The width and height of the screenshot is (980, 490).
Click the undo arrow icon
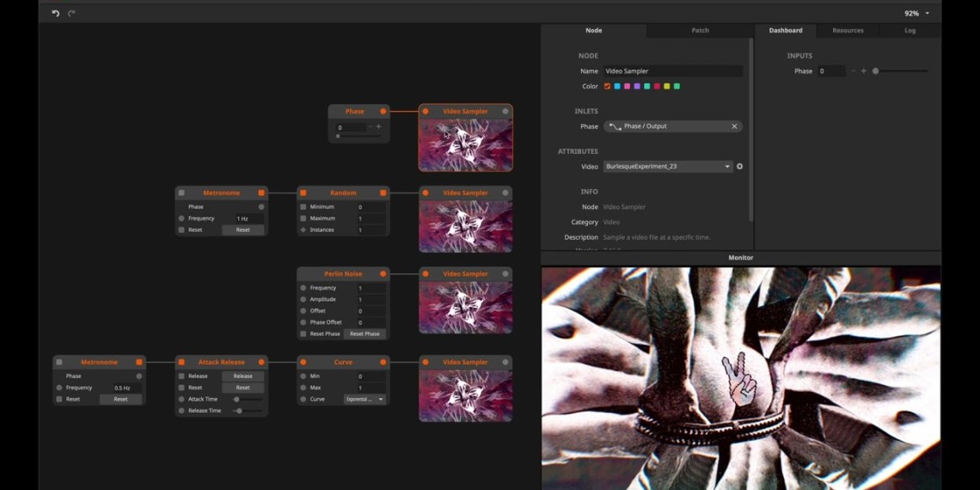point(56,14)
